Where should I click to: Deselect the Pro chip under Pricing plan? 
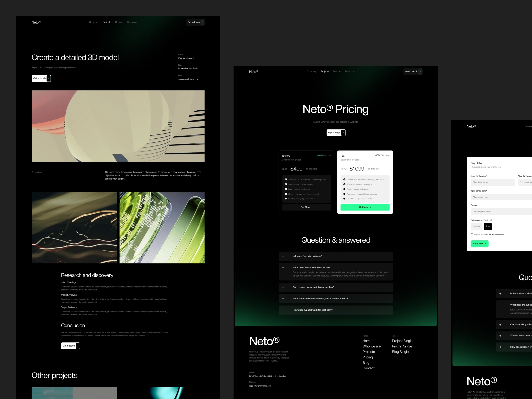tap(488, 226)
